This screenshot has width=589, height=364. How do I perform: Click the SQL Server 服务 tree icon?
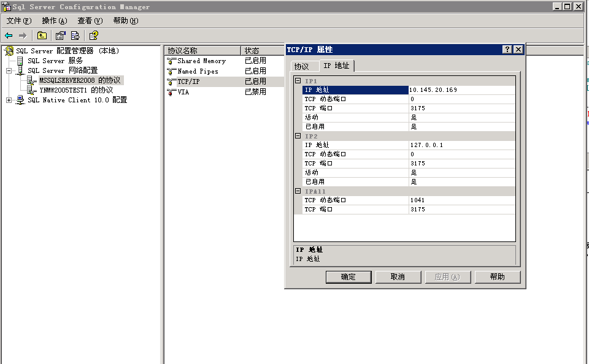pos(20,61)
